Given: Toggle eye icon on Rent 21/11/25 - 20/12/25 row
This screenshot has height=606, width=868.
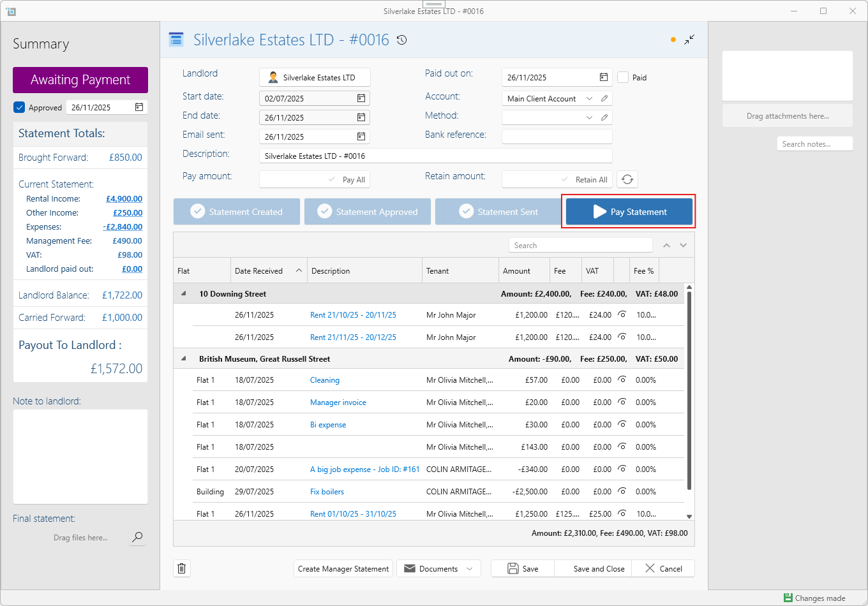Looking at the screenshot, I should pyautogui.click(x=622, y=337).
